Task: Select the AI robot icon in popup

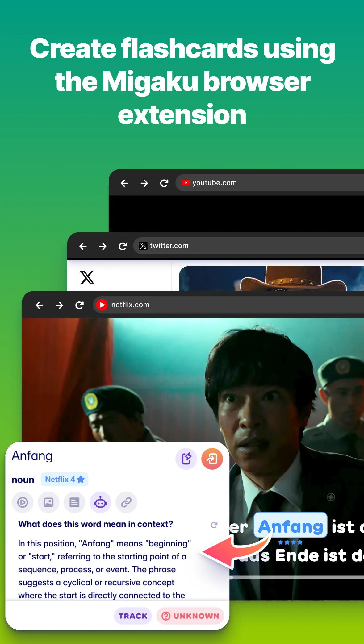Action: click(x=100, y=502)
